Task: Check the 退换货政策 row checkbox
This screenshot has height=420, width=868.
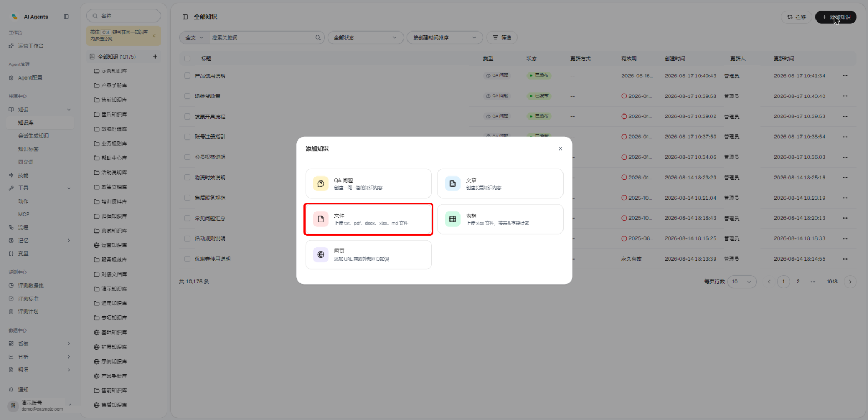Action: point(187,96)
